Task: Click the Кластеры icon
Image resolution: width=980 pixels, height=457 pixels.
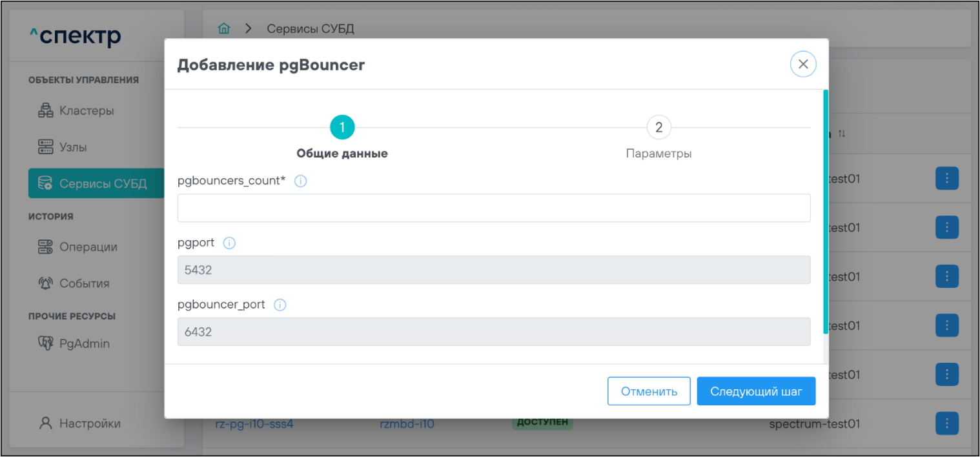Action: [45, 110]
